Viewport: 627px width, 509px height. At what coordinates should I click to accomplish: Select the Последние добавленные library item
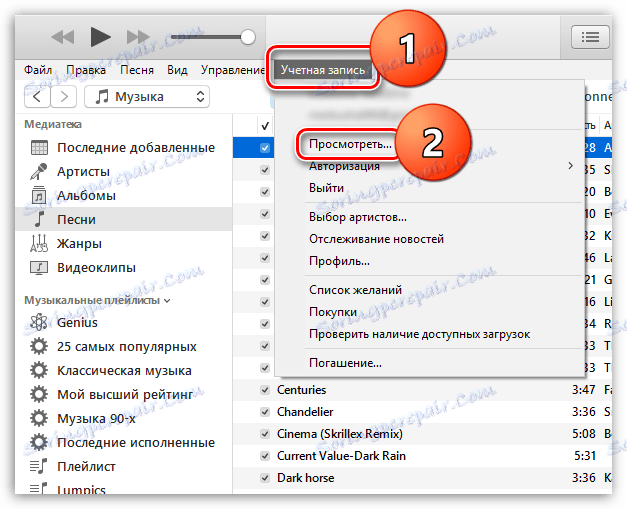[x=124, y=148]
